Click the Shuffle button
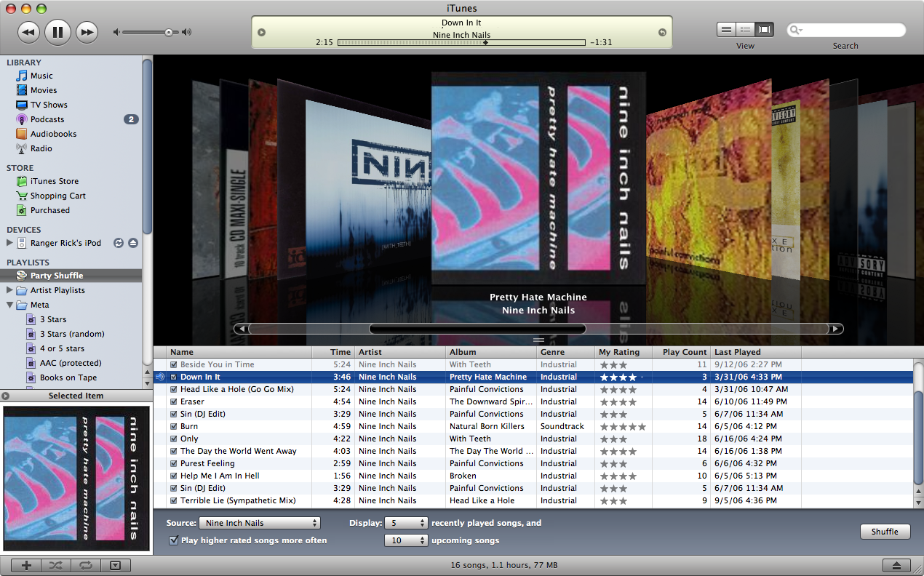Viewport: 924px width, 576px height. (x=885, y=532)
